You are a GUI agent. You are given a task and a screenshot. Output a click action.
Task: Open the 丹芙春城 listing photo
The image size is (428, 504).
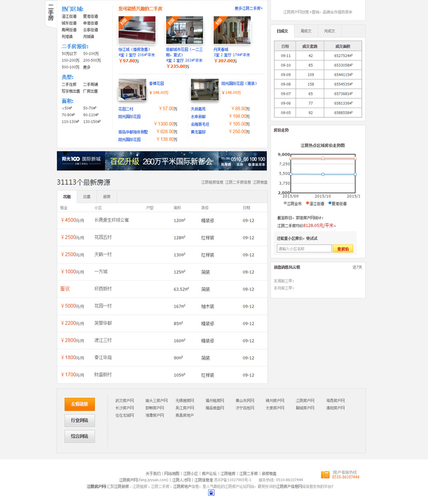(x=232, y=30)
